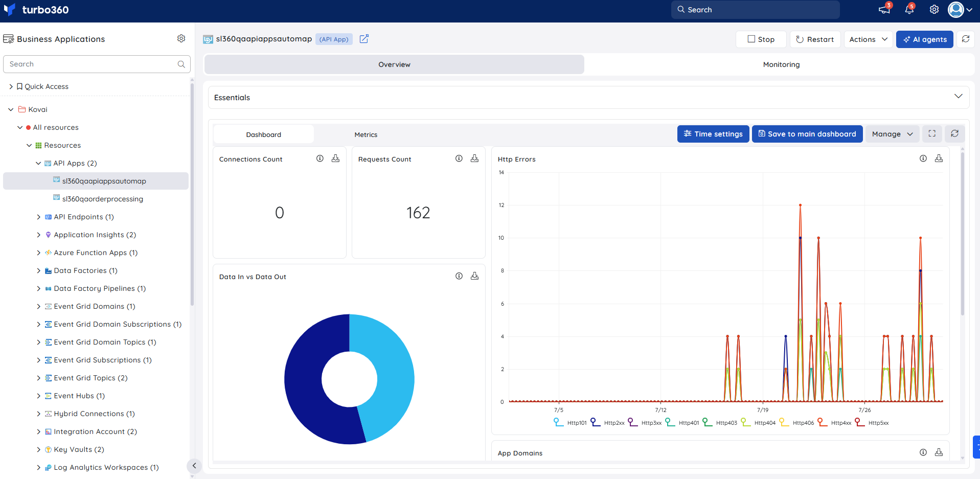Show info for Http Errors chart
The image size is (980, 479).
pyautogui.click(x=923, y=158)
